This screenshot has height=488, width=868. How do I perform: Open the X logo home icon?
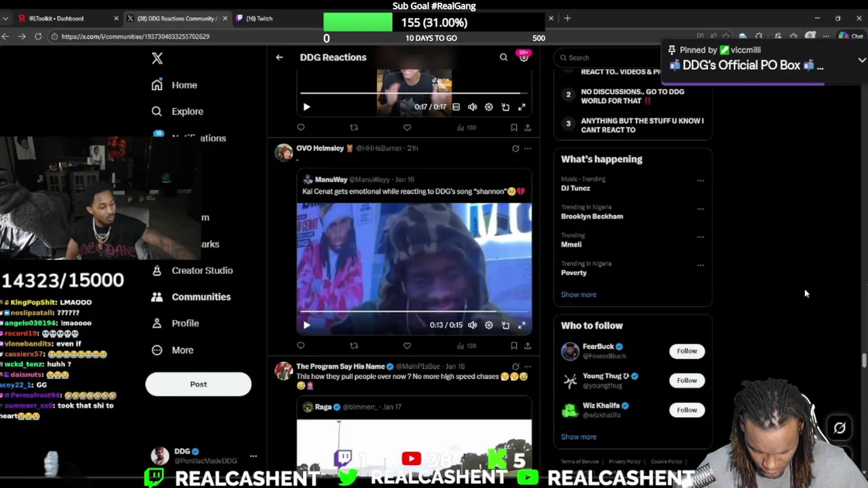click(x=157, y=58)
